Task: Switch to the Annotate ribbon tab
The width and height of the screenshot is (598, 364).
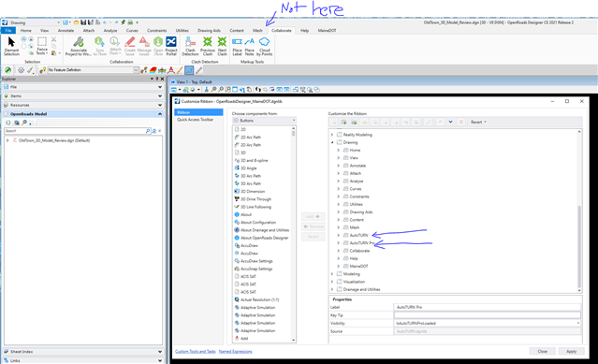Action: (x=66, y=31)
